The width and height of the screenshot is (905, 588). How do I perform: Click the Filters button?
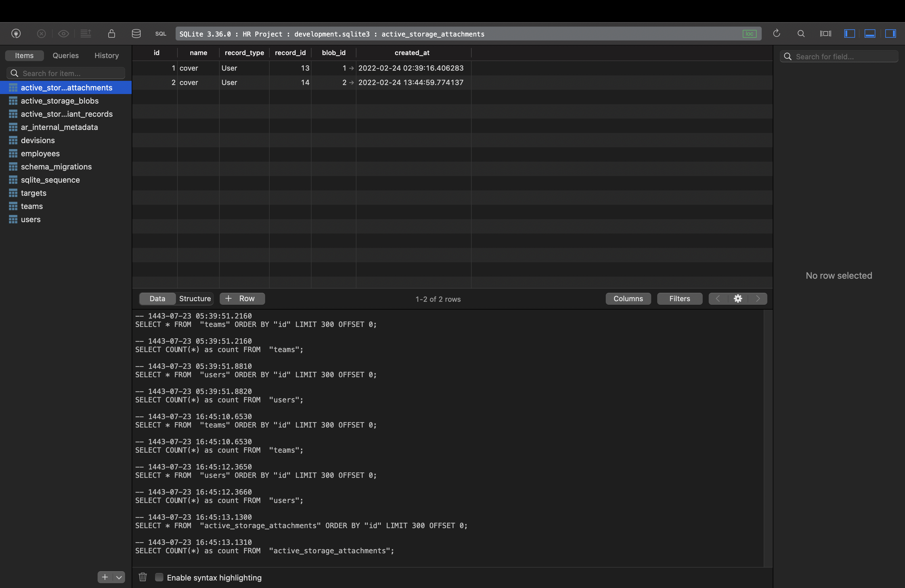pos(680,298)
